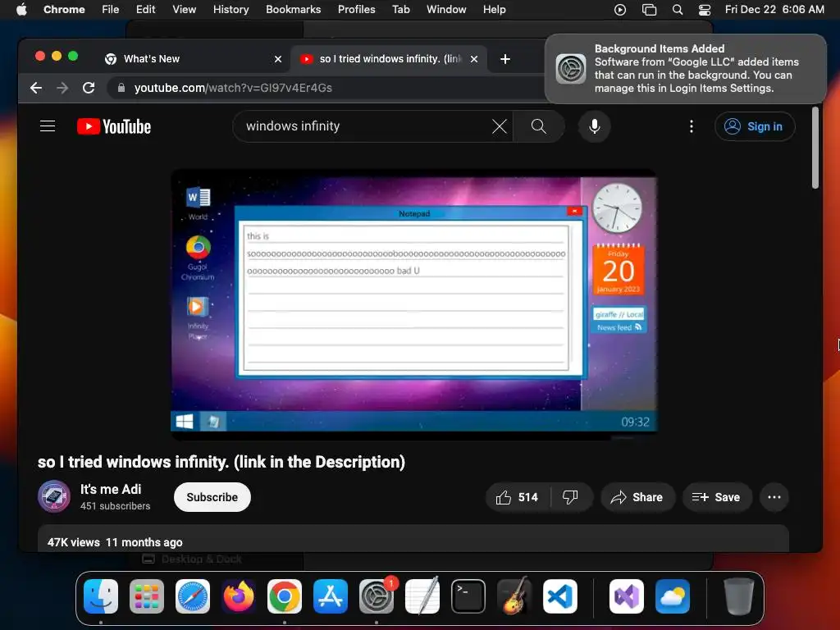This screenshot has height=630, width=840.
Task: Start voice search with microphone icon
Action: [x=594, y=126]
